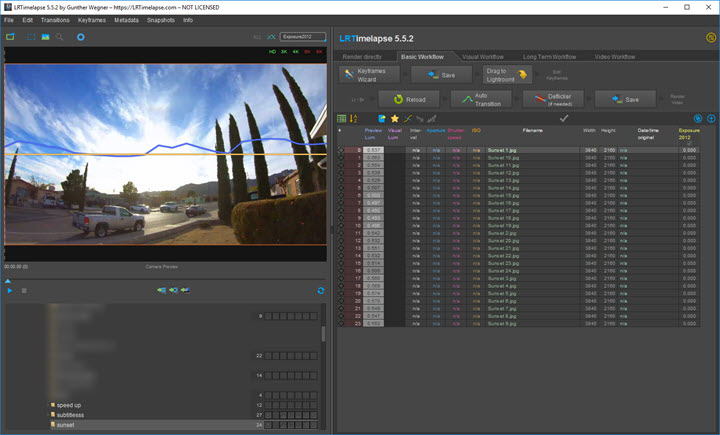Viewport: 720px width, 435px height.
Task: Click the yellow star rating filter icon
Action: (x=394, y=119)
